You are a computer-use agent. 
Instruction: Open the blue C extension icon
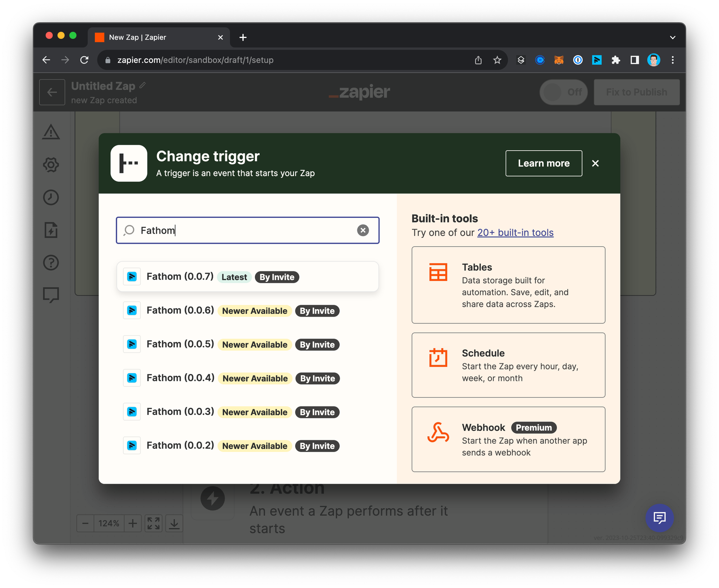540,60
